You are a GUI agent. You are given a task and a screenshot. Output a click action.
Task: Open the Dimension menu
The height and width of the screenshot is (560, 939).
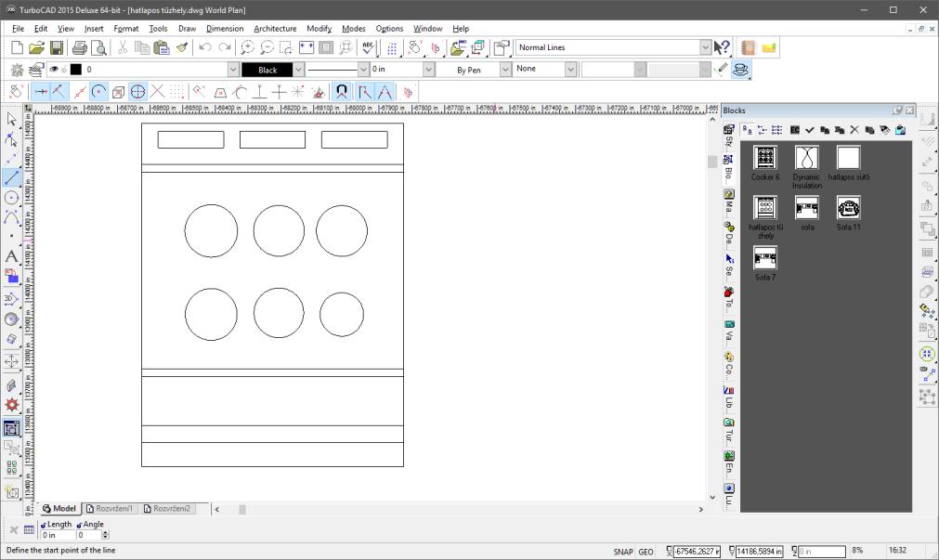(x=225, y=28)
